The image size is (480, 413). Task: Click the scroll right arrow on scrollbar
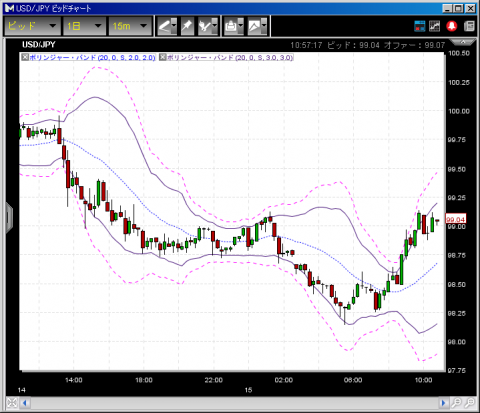[443, 403]
